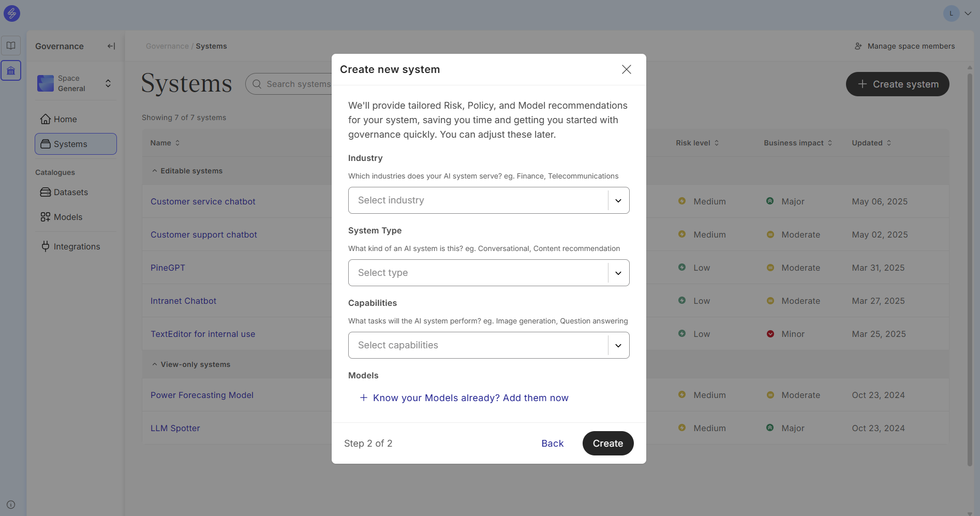Sort the table by Risk level
980x516 pixels.
point(697,143)
